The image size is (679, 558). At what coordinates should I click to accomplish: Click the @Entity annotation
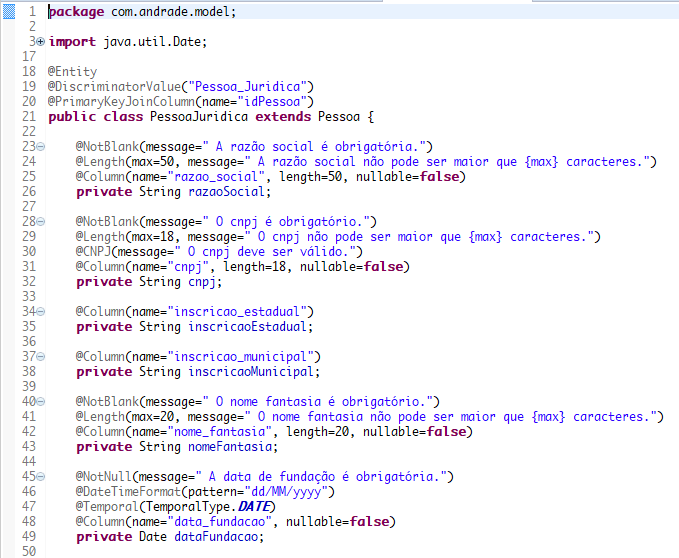coord(72,72)
